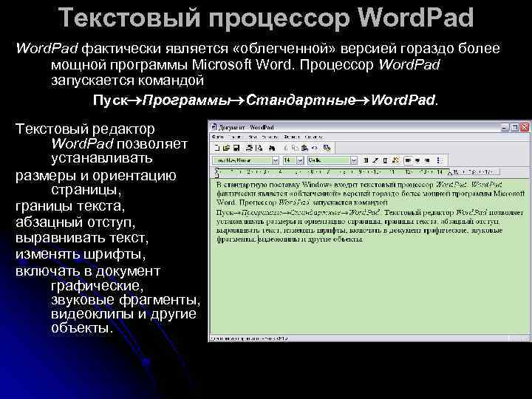The image size is (532, 399).
Task: Open the Справка (Help) menu
Action: click(314, 137)
